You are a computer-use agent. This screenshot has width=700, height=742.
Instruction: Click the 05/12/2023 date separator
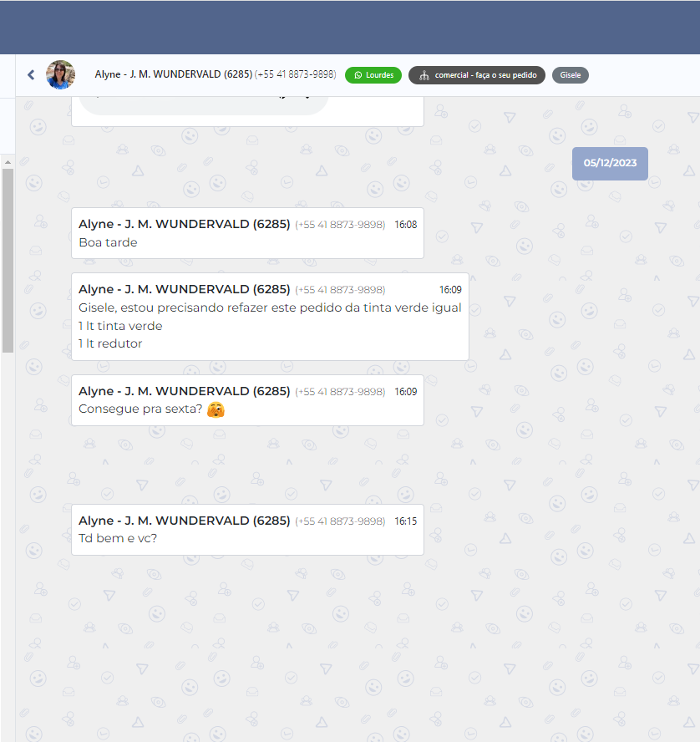pos(610,163)
